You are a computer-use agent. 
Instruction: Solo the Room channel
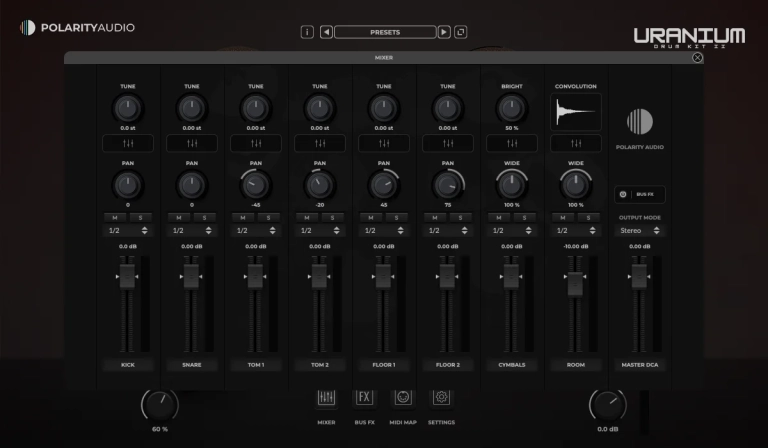pos(589,217)
